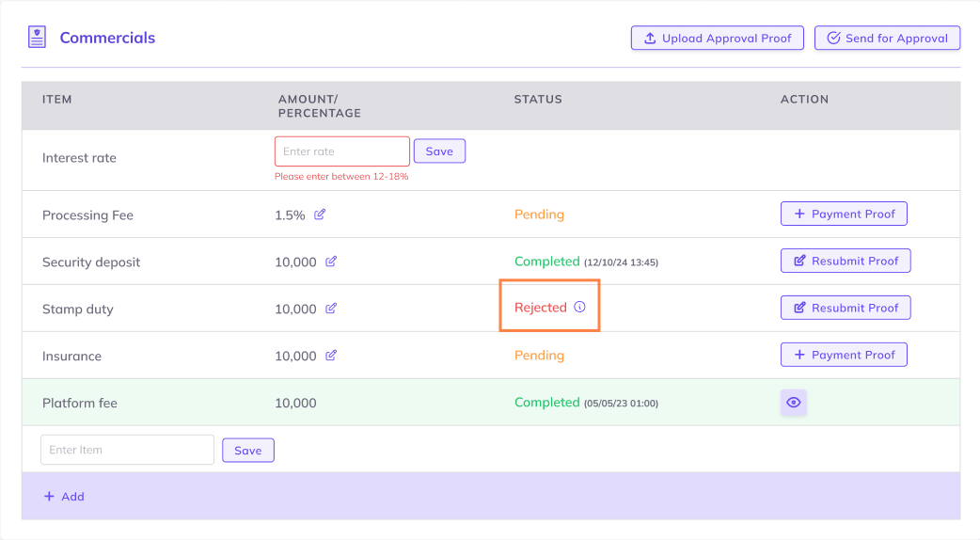
Task: View Platform fee proof via eye icon
Action: tap(793, 403)
